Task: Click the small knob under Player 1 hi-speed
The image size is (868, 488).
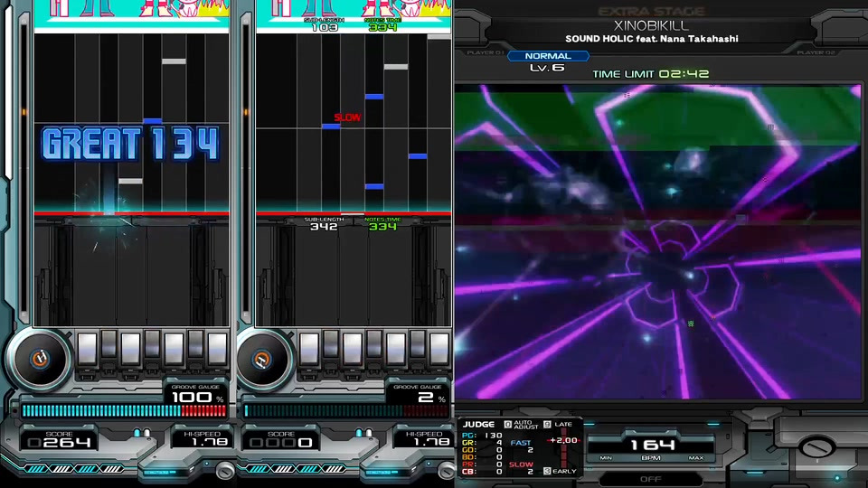Action: pyautogui.click(x=225, y=470)
